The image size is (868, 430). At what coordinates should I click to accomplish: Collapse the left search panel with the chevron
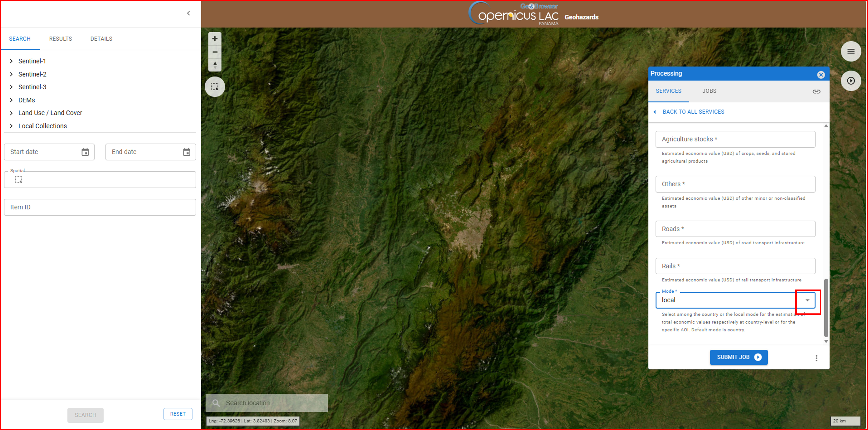coord(188,13)
